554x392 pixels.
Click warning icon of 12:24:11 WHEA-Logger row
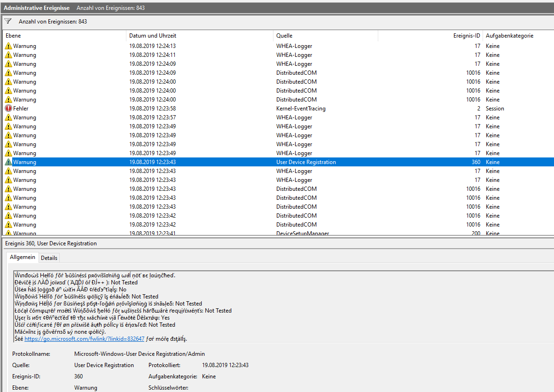[8, 55]
